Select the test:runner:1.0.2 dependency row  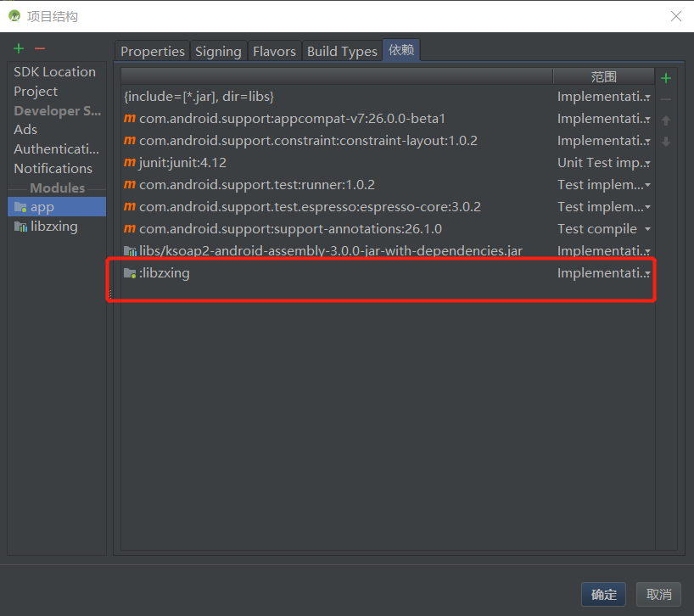388,184
